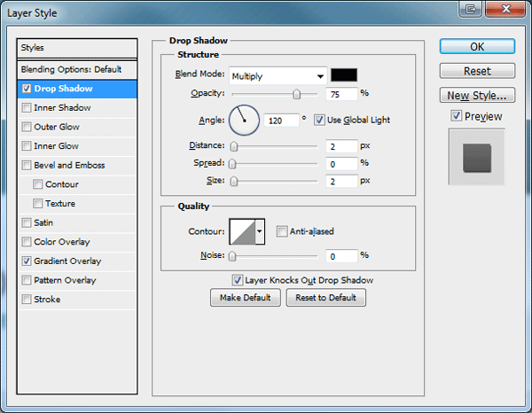Select Blending Options: Default entry

[x=77, y=69]
